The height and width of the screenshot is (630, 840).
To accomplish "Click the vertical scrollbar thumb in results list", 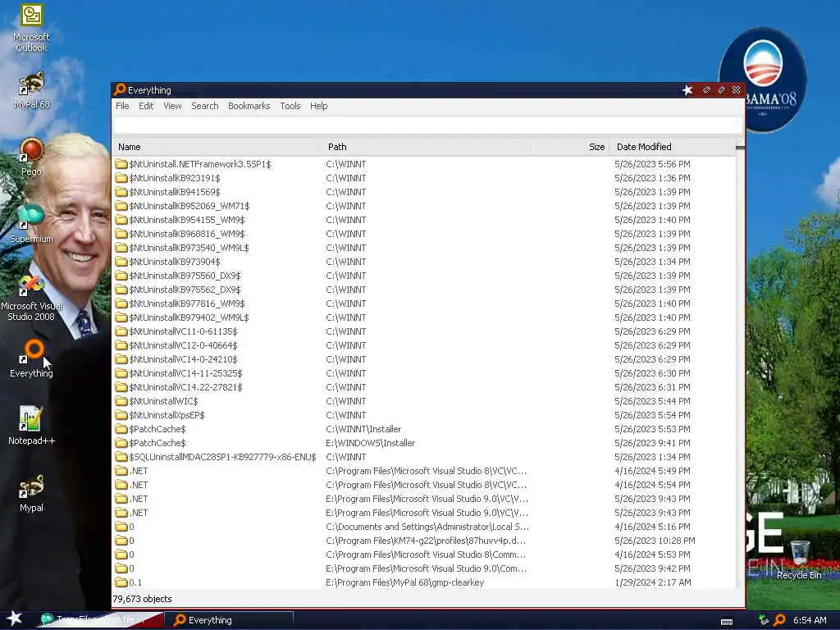I will click(740, 148).
